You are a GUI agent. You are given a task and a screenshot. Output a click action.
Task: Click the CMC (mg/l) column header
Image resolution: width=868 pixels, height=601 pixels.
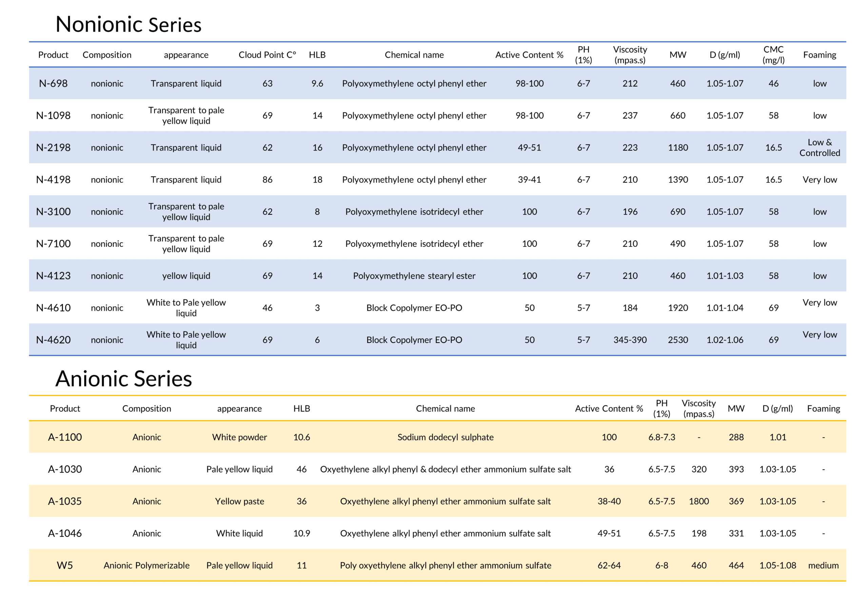coord(773,55)
